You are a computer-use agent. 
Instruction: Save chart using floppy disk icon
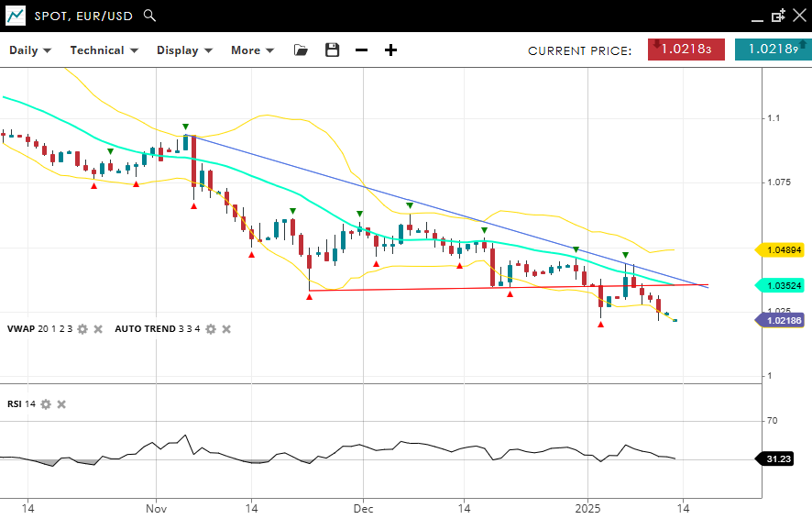[332, 50]
